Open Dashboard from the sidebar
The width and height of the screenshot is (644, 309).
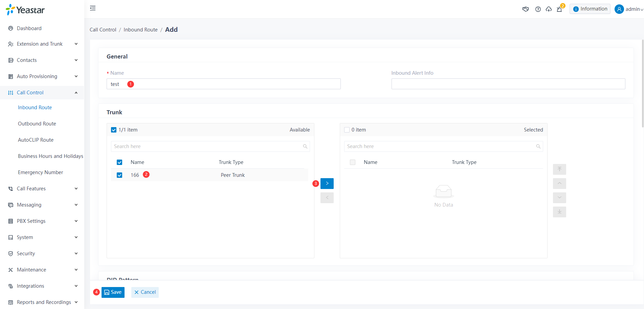pyautogui.click(x=29, y=28)
